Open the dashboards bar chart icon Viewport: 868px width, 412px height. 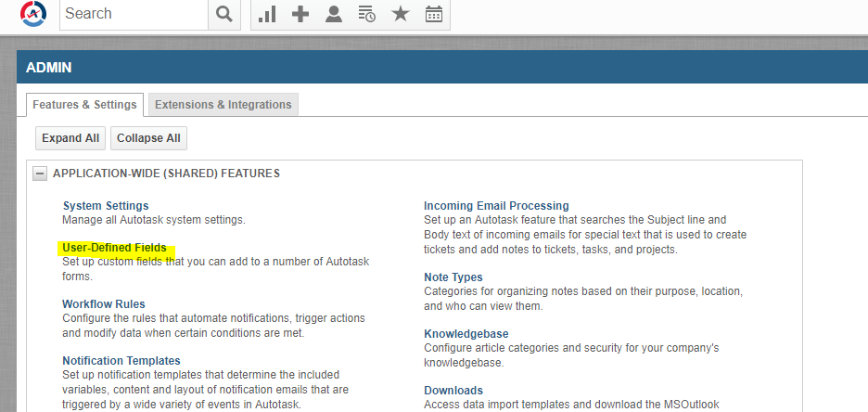267,14
